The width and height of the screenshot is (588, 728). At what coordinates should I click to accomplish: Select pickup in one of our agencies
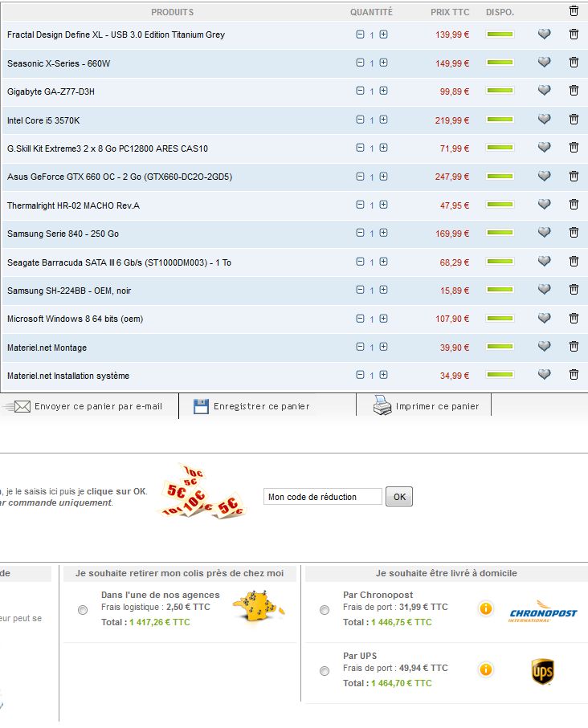[83, 609]
